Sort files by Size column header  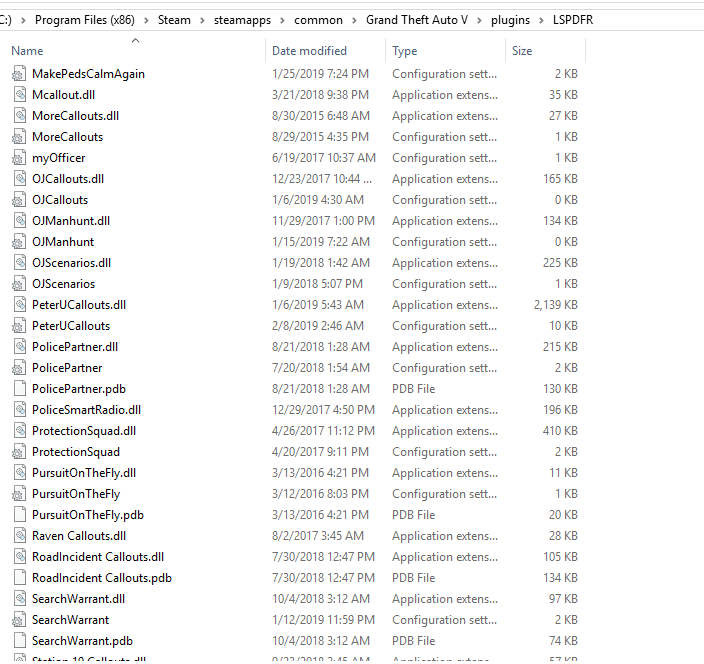[522, 51]
